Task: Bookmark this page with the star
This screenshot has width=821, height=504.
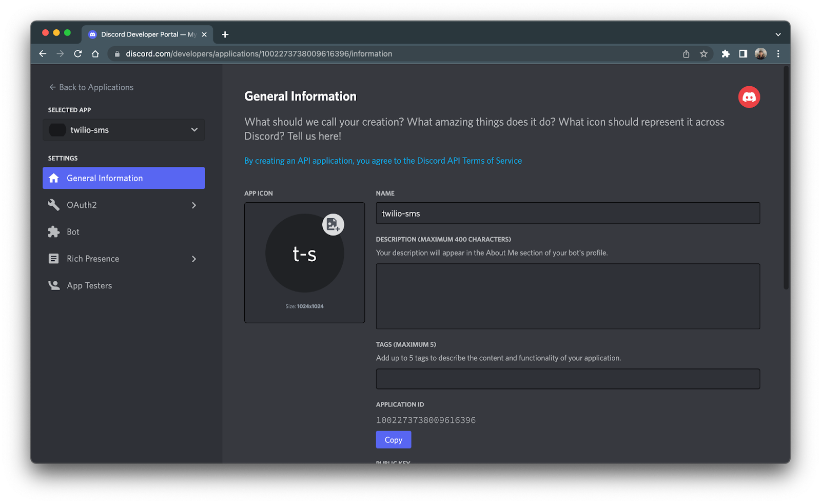Action: pyautogui.click(x=703, y=54)
